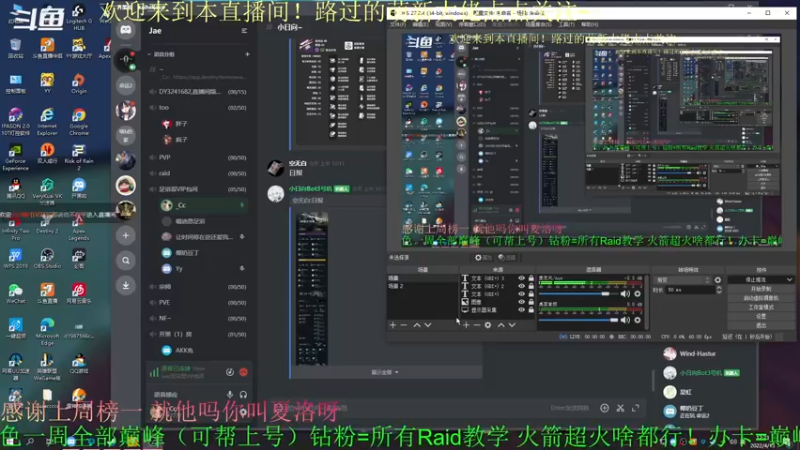Image resolution: width=800 pixels, height=450 pixels.
Task: Remove selected source with minus icon
Action: pos(477,325)
